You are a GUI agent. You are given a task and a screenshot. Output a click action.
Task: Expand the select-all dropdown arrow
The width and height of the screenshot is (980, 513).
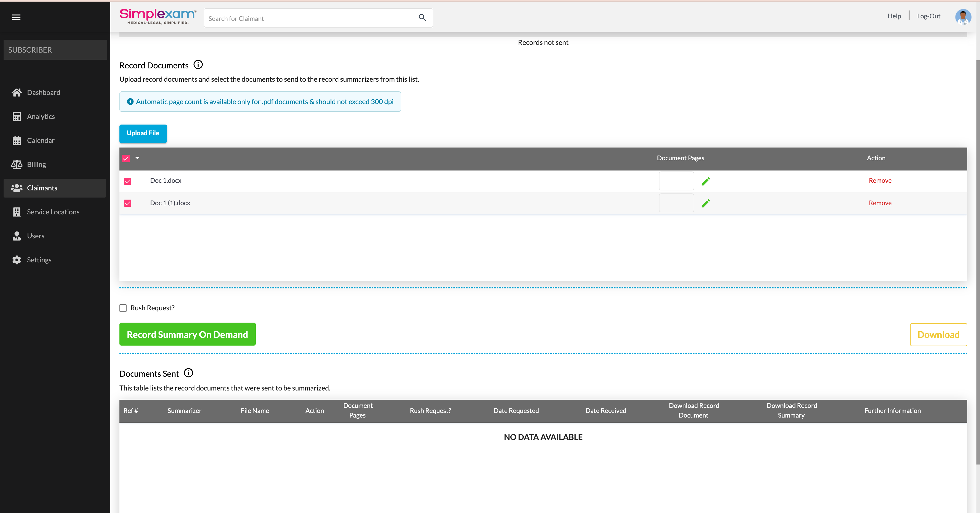(x=137, y=158)
